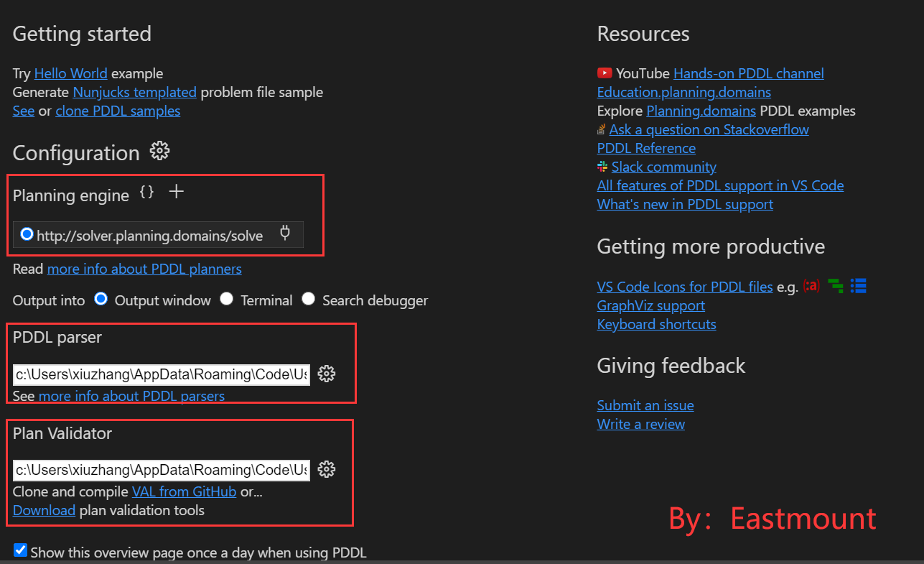924x564 pixels.
Task: Toggle show overview page once a day
Action: pos(21,551)
